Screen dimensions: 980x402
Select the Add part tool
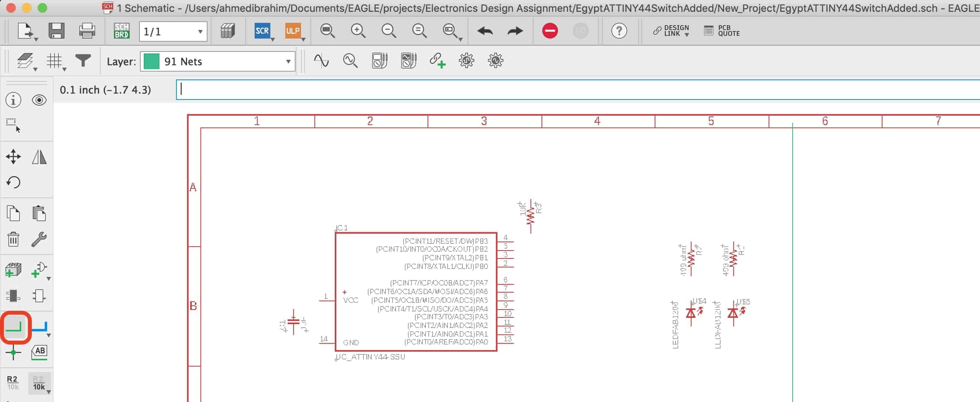pyautogui.click(x=13, y=270)
